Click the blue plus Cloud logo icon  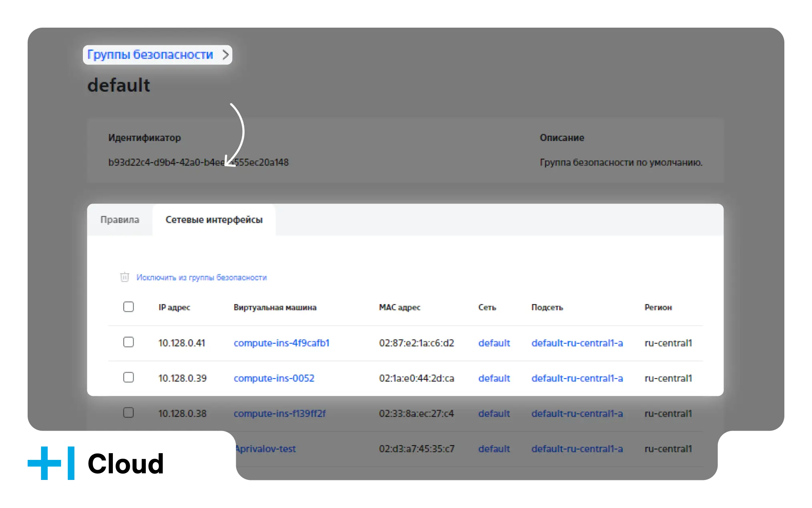[51, 463]
